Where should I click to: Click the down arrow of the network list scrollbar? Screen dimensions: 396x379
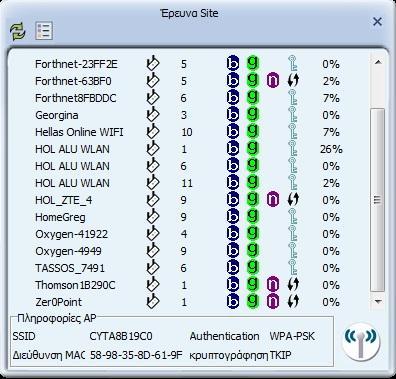[378, 301]
